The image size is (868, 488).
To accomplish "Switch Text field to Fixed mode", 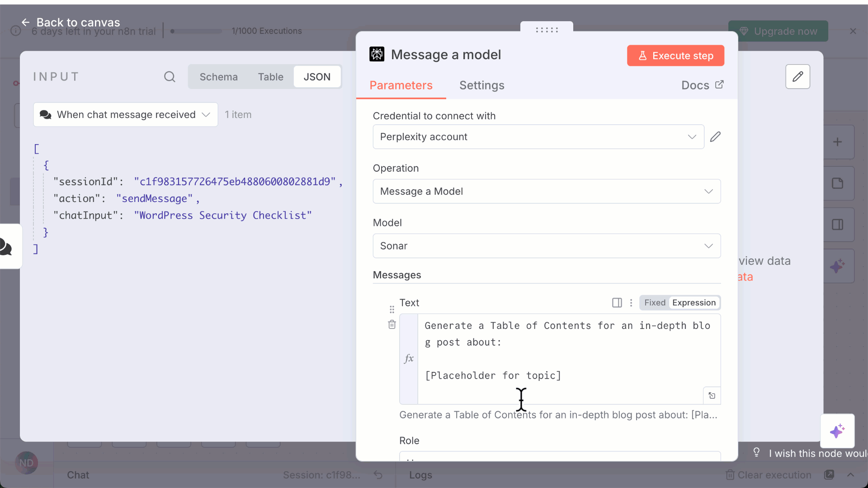I will click(655, 303).
